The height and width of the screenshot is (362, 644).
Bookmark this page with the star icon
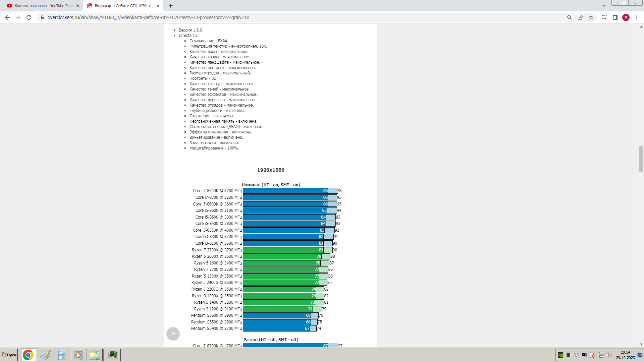tap(591, 17)
